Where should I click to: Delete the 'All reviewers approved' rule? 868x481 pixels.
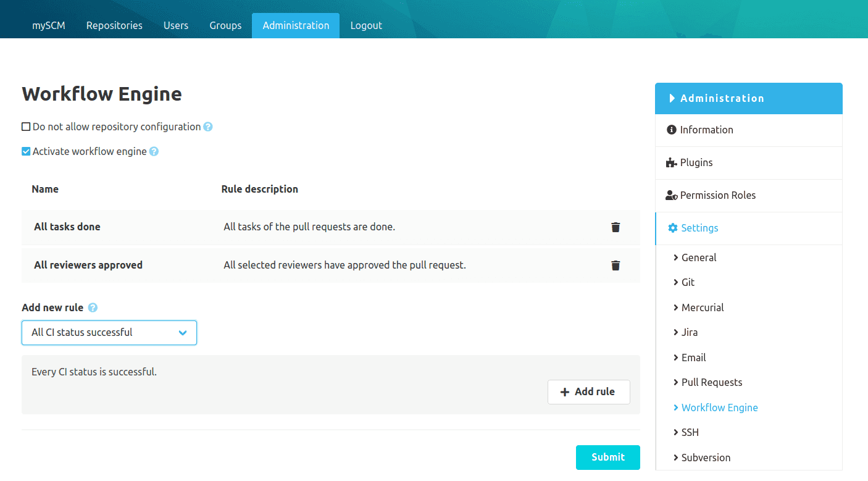[x=615, y=265]
